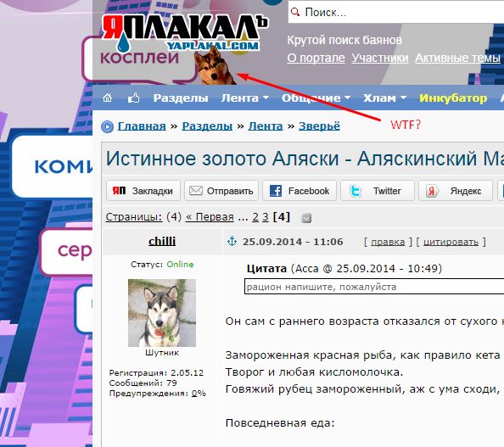This screenshot has width=504, height=447.
Task: Open the page jump dropdown icon
Action: (306, 218)
